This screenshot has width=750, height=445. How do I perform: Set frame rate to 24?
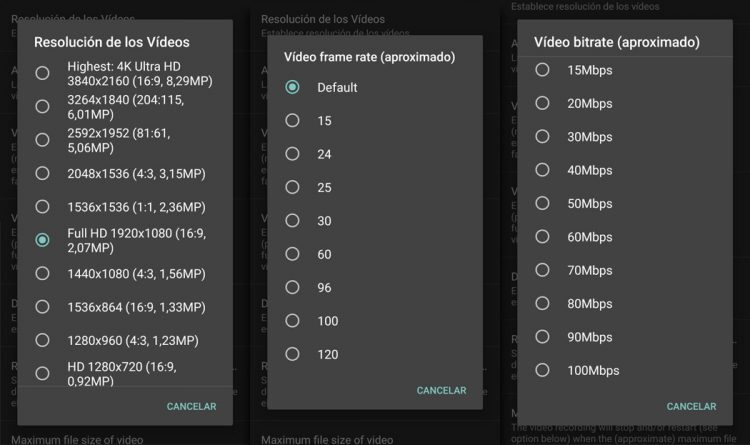[292, 154]
